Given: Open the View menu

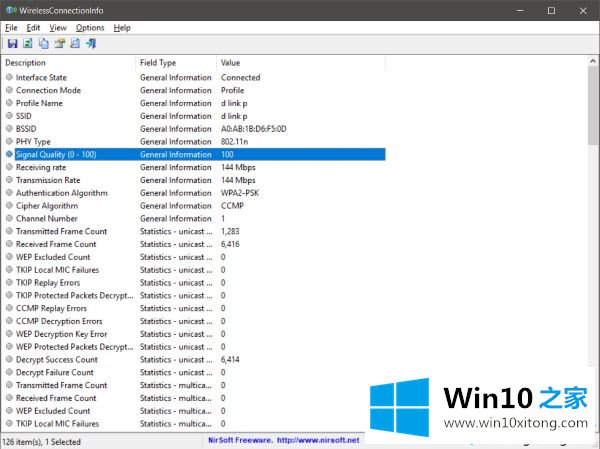Looking at the screenshot, I should pyautogui.click(x=58, y=28).
